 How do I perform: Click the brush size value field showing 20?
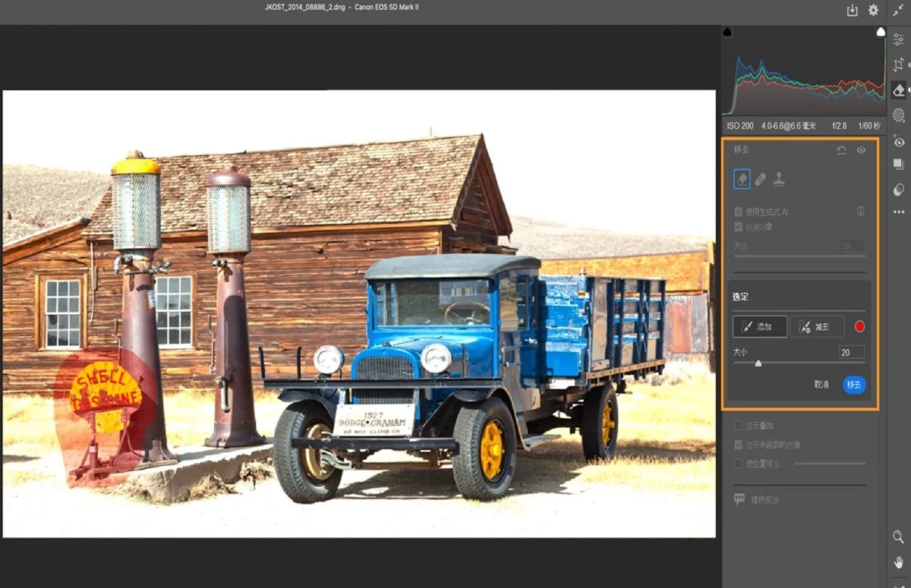(x=852, y=351)
